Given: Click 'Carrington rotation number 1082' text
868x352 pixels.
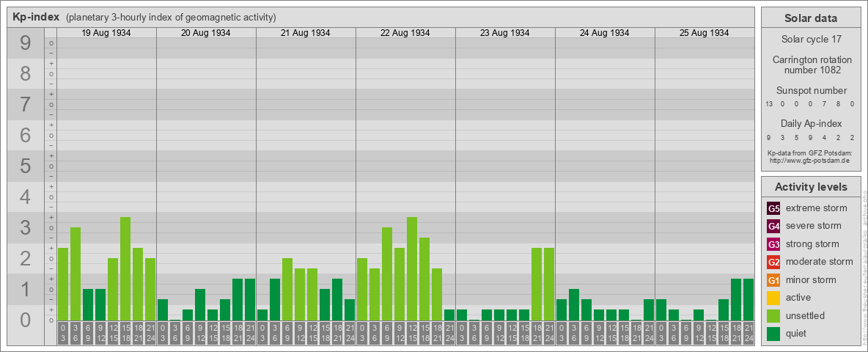Looking at the screenshot, I should 811,65.
